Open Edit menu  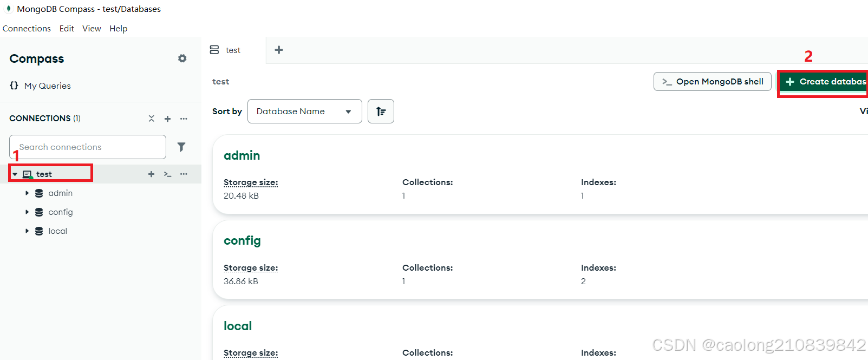[x=67, y=28]
